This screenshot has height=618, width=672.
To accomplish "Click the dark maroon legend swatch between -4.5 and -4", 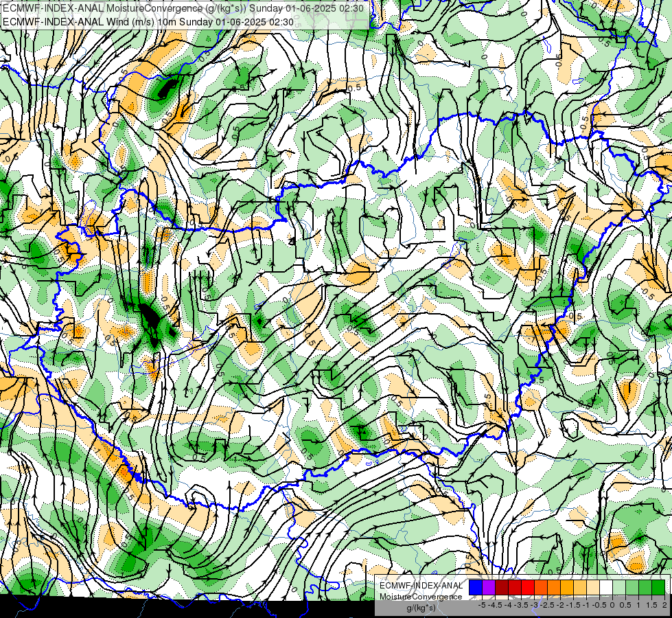I will 502,587.
